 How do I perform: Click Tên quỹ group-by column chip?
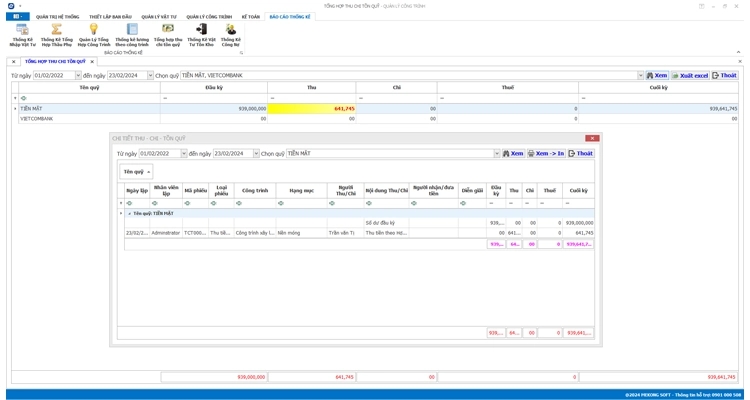click(135, 172)
